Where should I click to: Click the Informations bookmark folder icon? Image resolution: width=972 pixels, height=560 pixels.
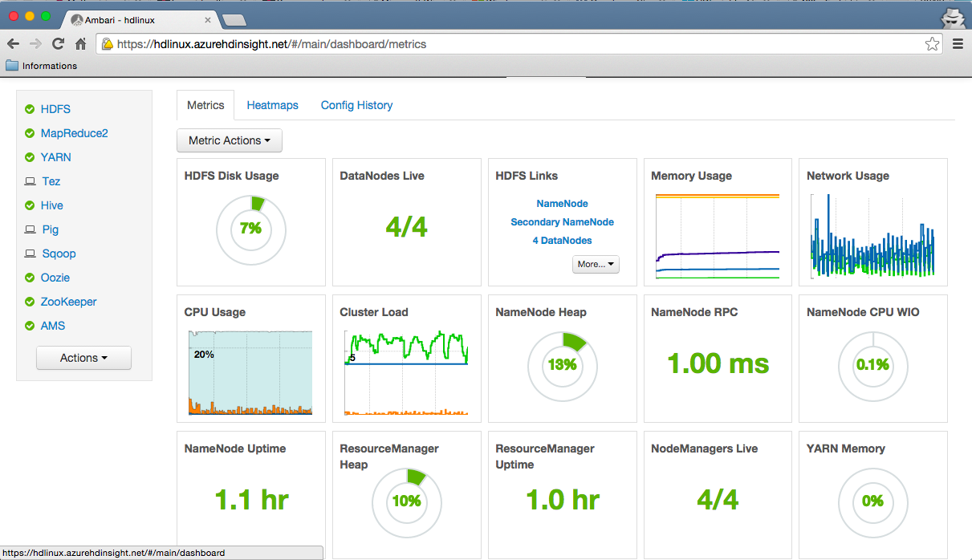point(12,66)
